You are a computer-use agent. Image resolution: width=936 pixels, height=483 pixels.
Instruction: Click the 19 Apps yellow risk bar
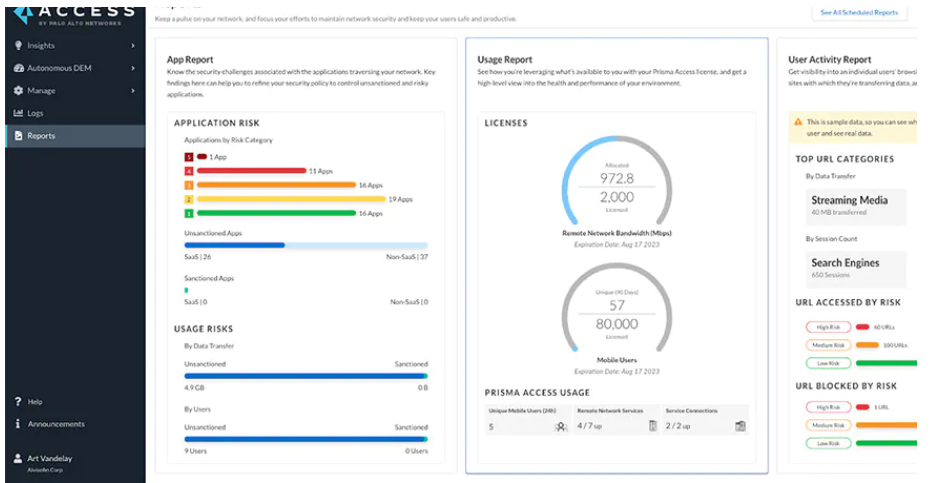[x=291, y=199]
